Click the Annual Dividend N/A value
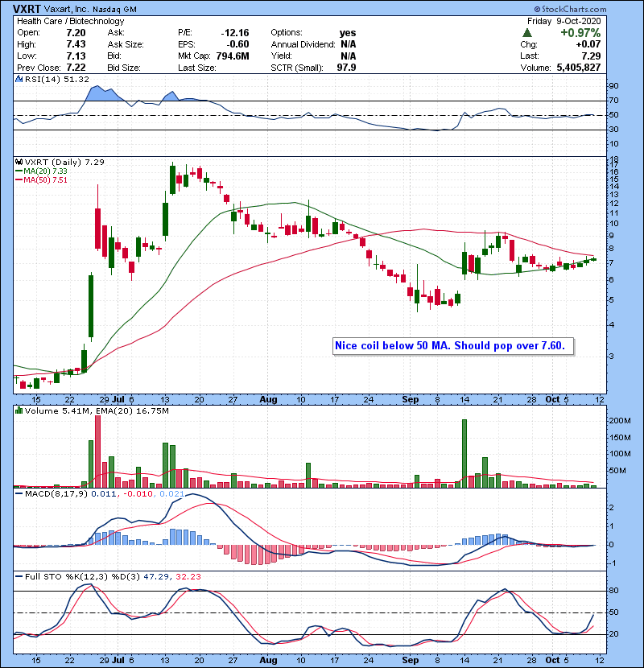 pyautogui.click(x=349, y=44)
